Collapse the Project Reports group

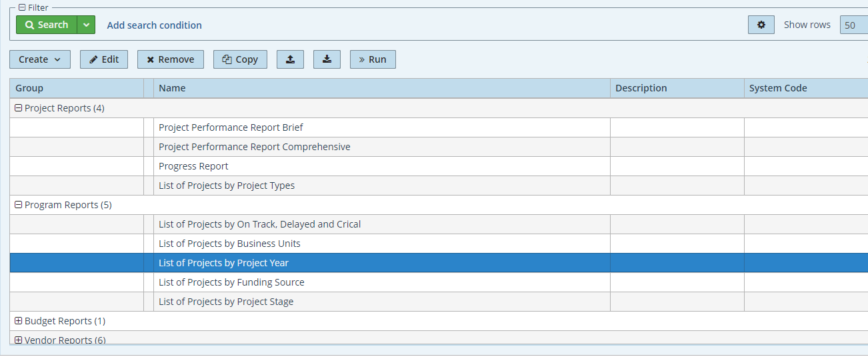pyautogui.click(x=19, y=108)
